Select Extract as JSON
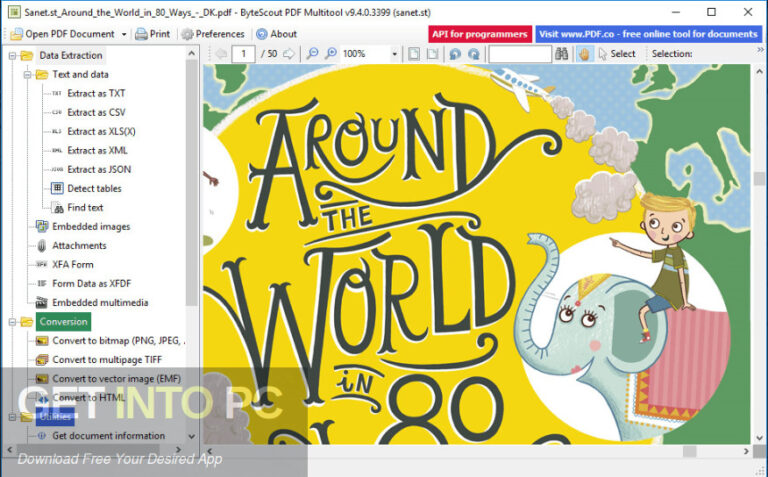This screenshot has width=768, height=477. (x=99, y=169)
